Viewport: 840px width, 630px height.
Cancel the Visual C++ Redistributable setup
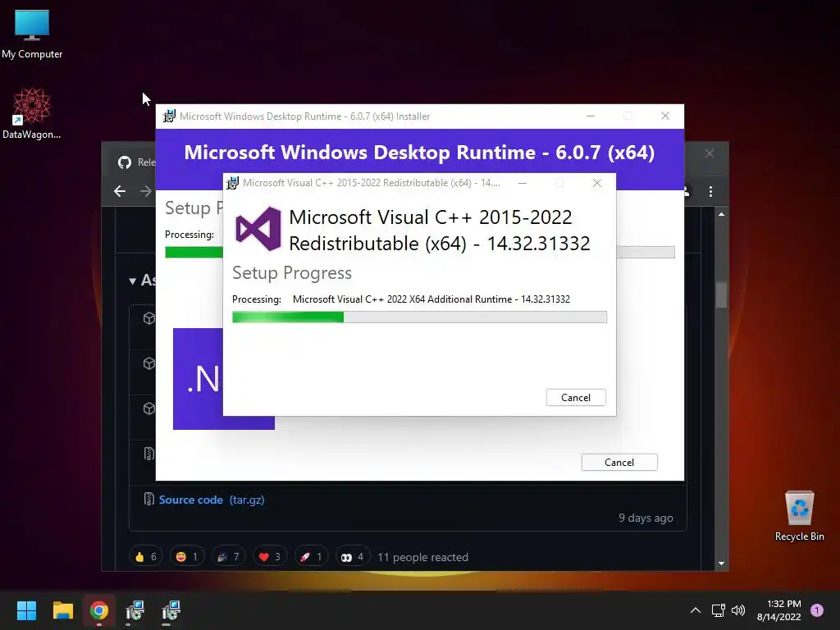576,398
